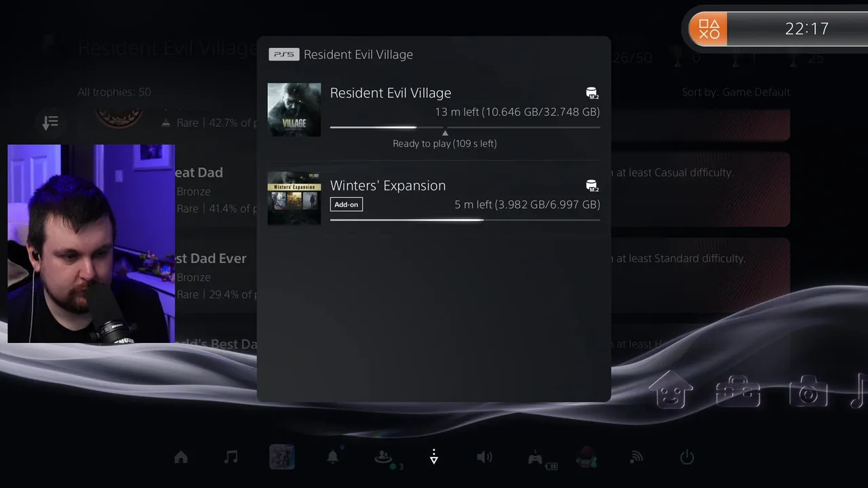The image size is (868, 488).
Task: Open the 'Sort by: Game Default' dropdown
Action: click(736, 92)
